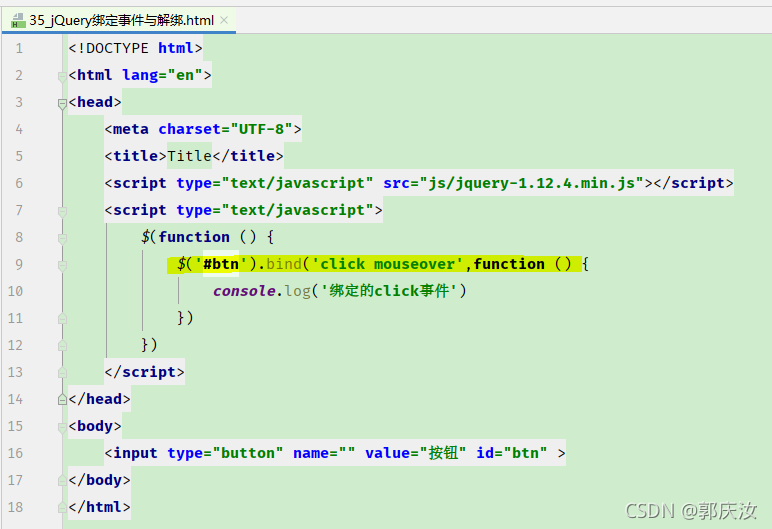Collapse the head tag fold on line 3
772x529 pixels.
(x=62, y=104)
